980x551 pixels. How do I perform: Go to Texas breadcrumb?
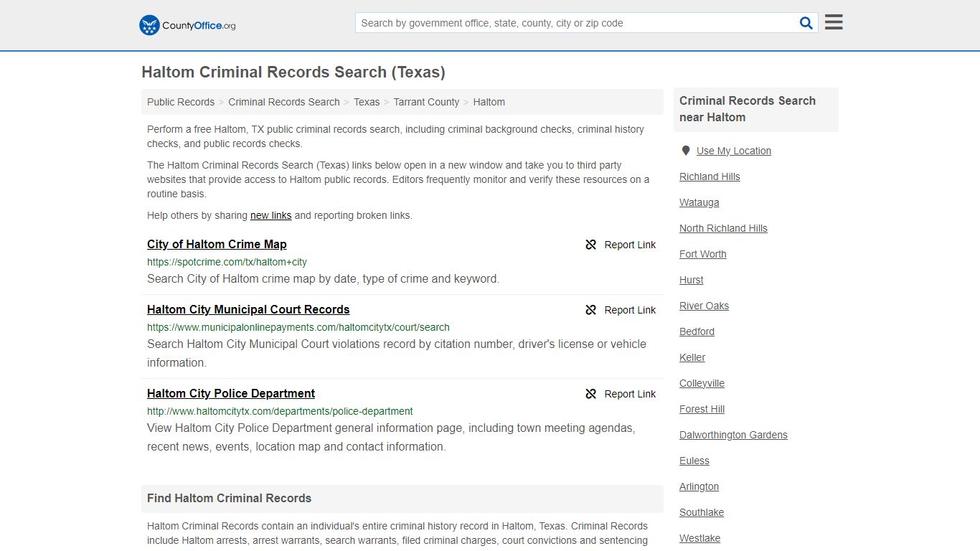coord(367,102)
